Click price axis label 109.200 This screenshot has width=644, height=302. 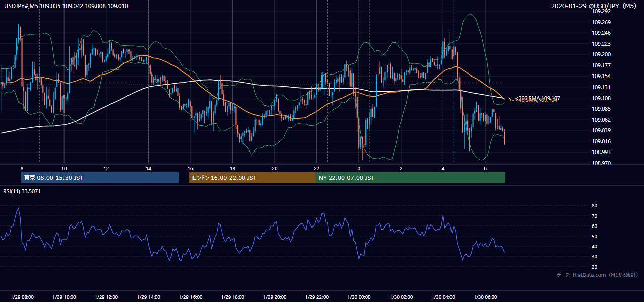pos(601,54)
